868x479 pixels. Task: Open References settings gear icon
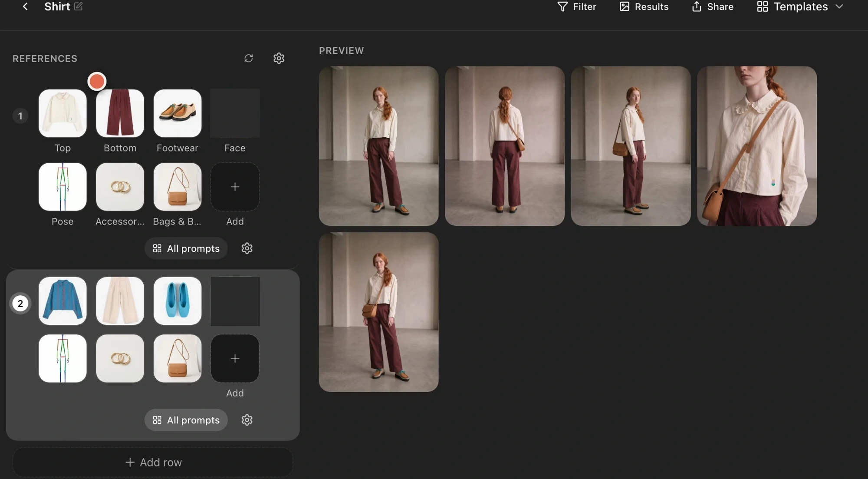(279, 58)
